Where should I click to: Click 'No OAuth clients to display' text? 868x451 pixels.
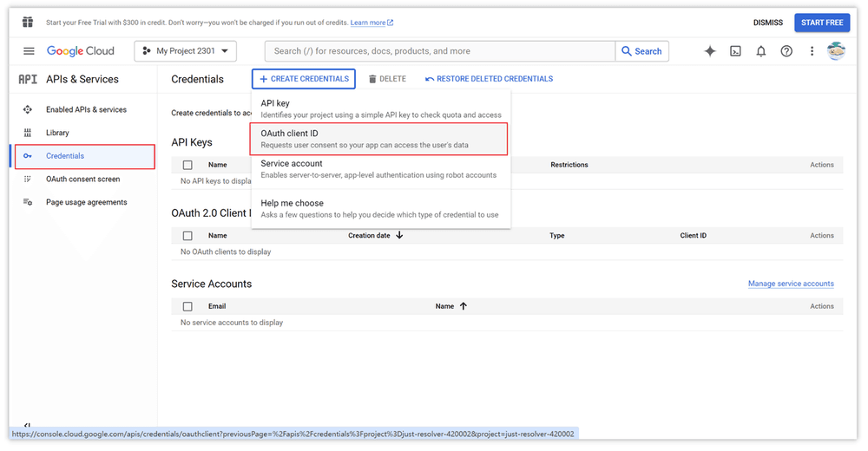[x=226, y=252]
